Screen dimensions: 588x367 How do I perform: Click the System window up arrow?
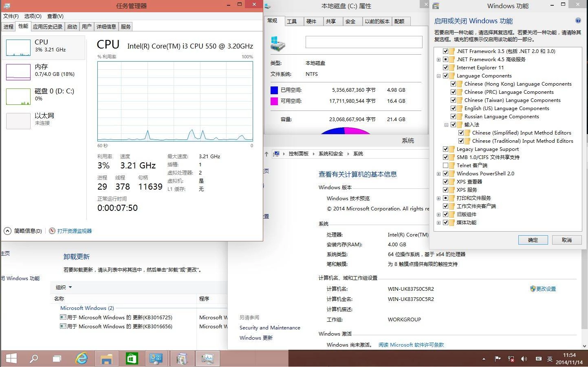[x=266, y=154]
